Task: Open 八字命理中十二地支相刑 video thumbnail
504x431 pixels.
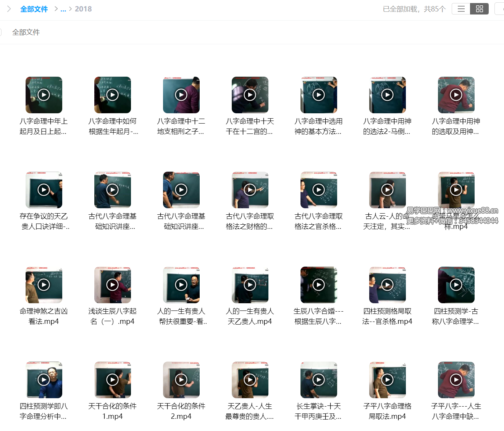Action: 181,95
